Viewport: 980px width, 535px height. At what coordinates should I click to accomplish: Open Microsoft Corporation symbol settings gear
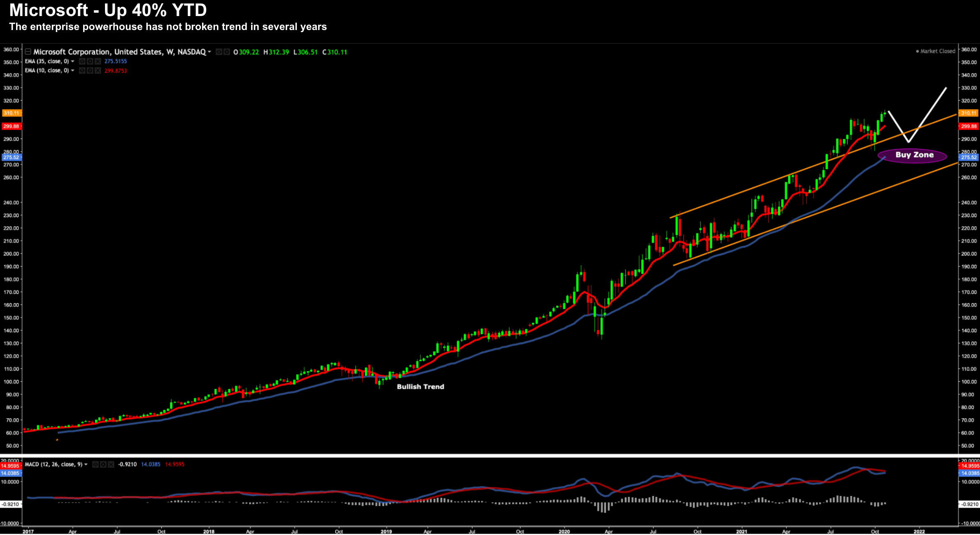point(227,52)
